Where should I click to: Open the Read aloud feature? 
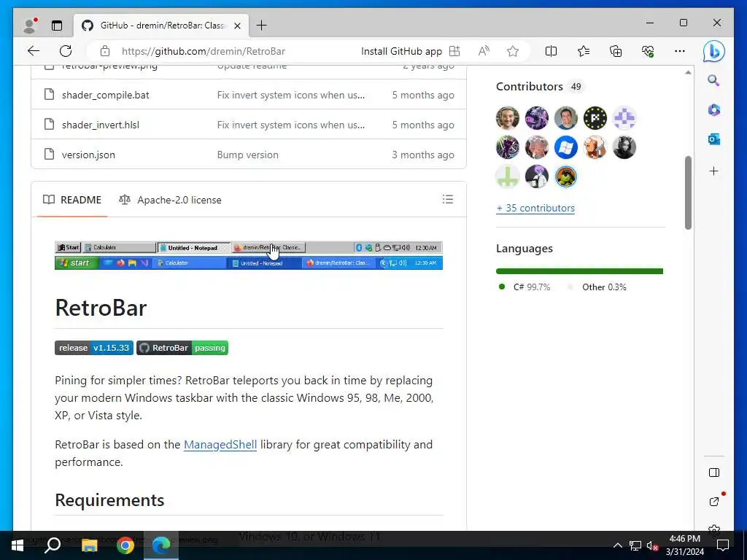click(484, 51)
